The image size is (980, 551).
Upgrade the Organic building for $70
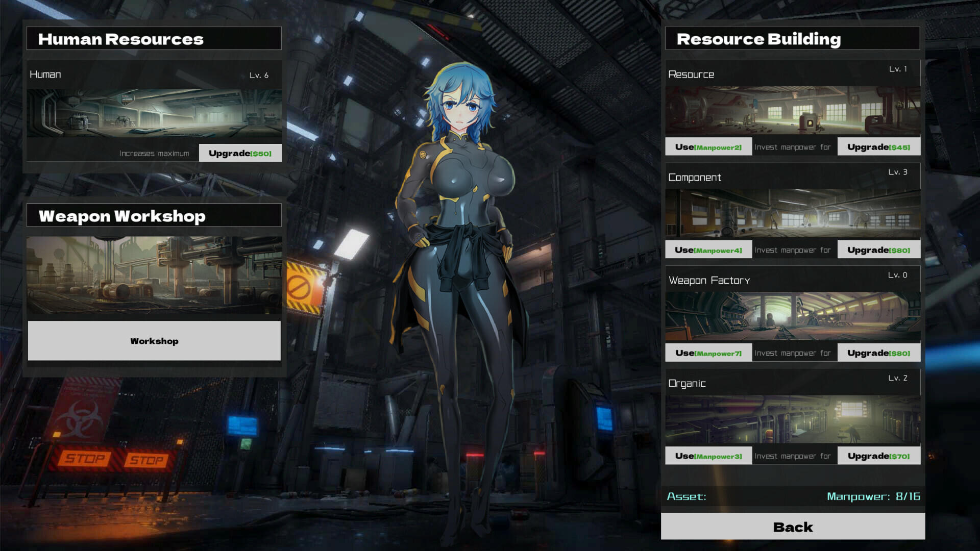[x=878, y=455]
